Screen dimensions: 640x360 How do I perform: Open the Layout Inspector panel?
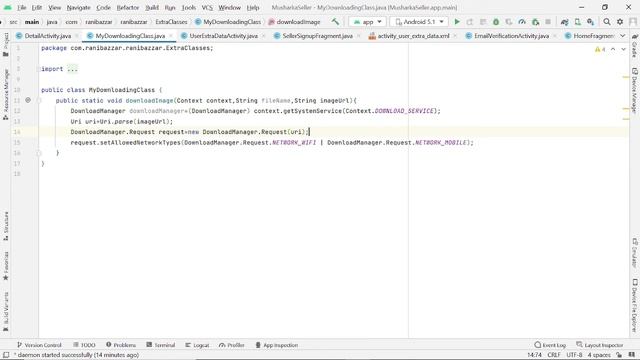(x=600, y=345)
